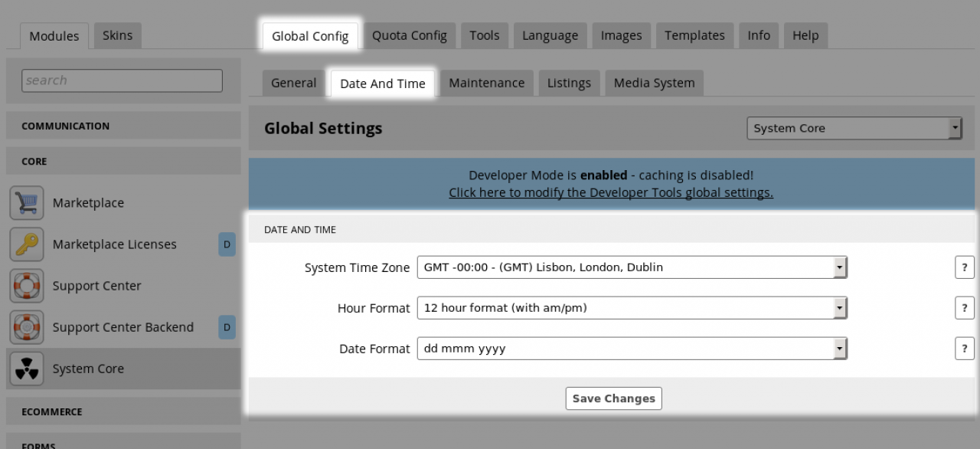
Task: Open the System Time Zone dropdown
Action: click(x=632, y=267)
